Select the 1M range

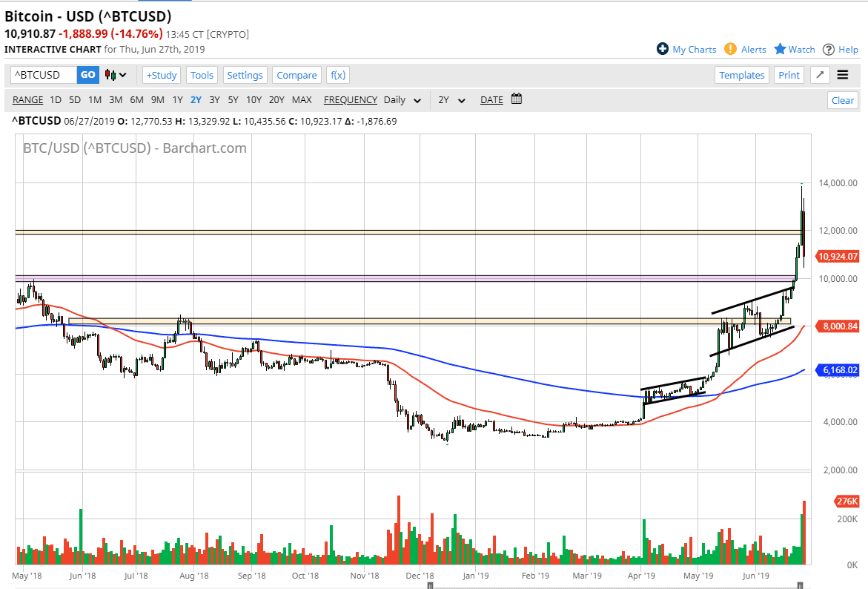(95, 99)
